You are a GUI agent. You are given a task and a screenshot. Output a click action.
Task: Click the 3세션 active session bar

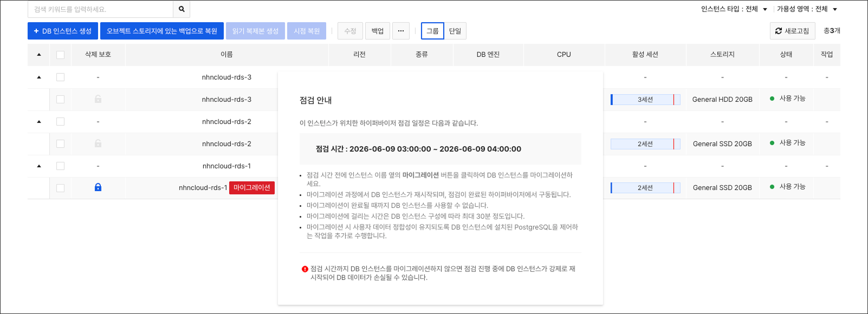pos(645,100)
